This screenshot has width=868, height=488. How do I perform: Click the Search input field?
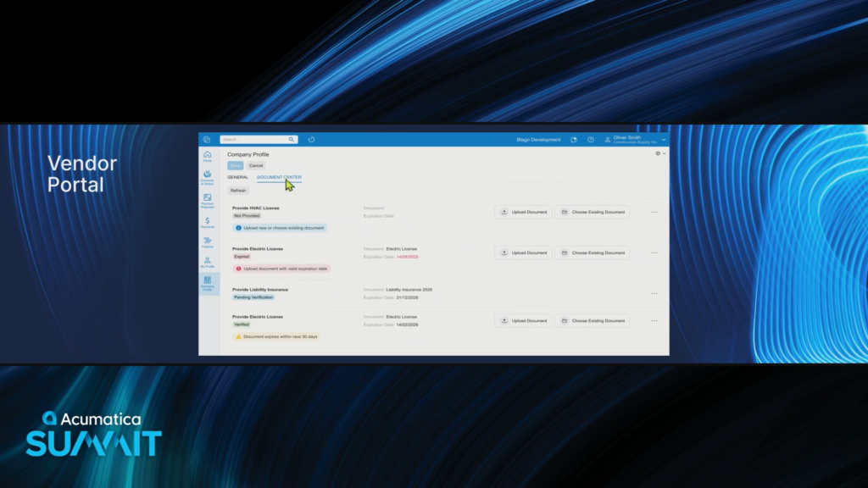(253, 140)
